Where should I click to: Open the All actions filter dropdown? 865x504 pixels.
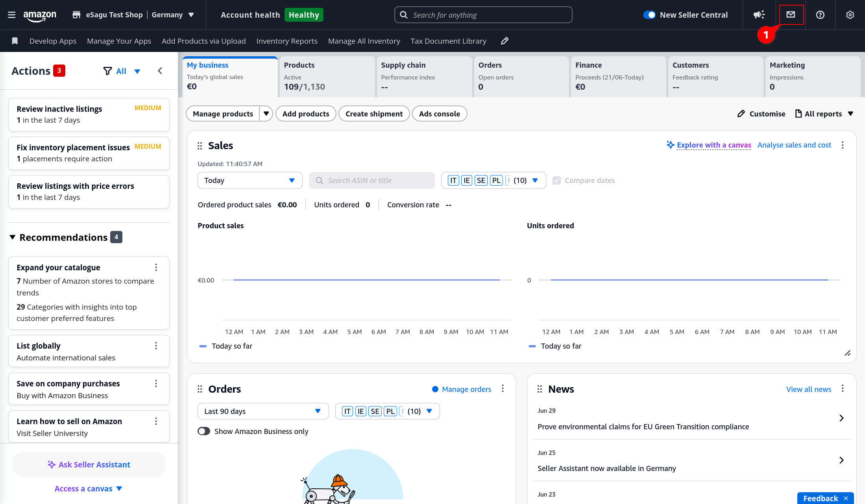pyautogui.click(x=122, y=71)
